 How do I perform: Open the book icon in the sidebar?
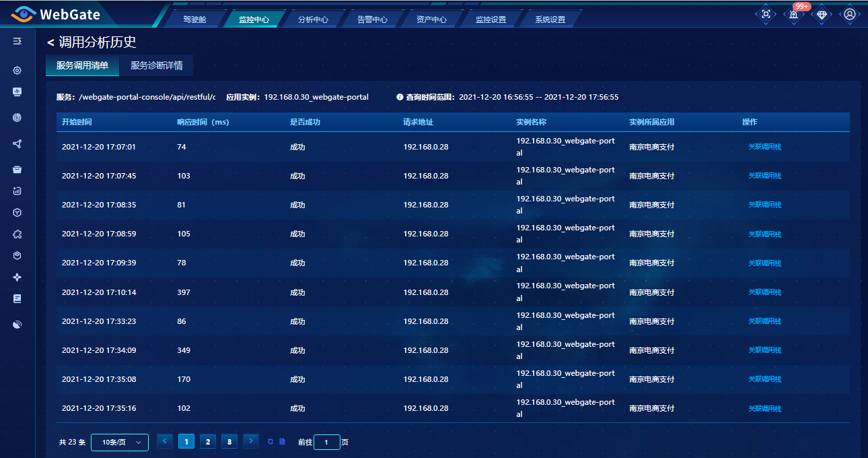[17, 298]
